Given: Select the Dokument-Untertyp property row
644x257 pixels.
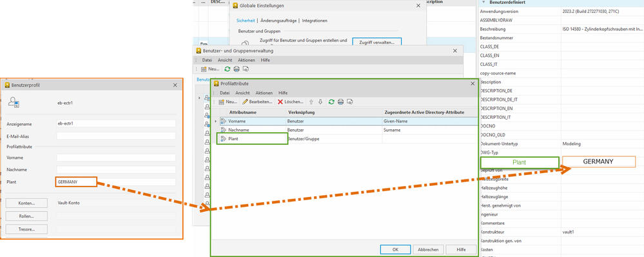Looking at the screenshot, I should click(x=561, y=144).
